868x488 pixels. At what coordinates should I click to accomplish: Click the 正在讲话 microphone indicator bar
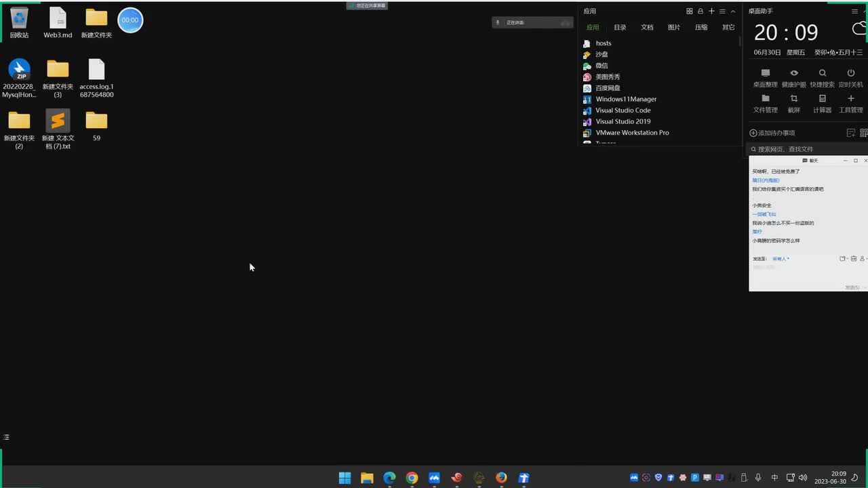pyautogui.click(x=533, y=22)
